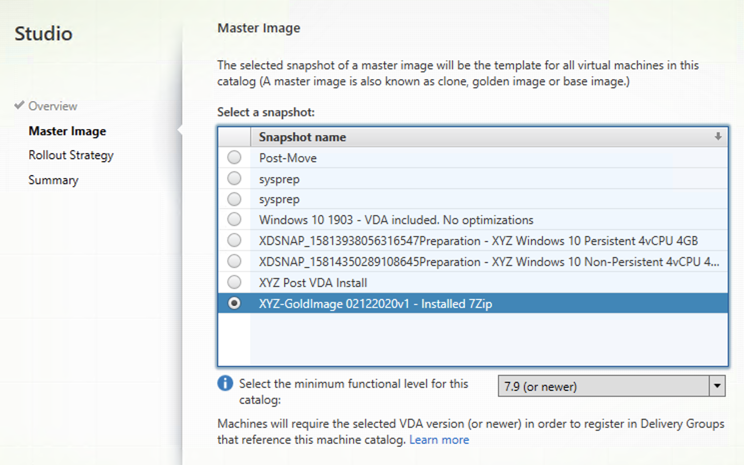
Task: Go to the Overview step
Action: (x=53, y=106)
